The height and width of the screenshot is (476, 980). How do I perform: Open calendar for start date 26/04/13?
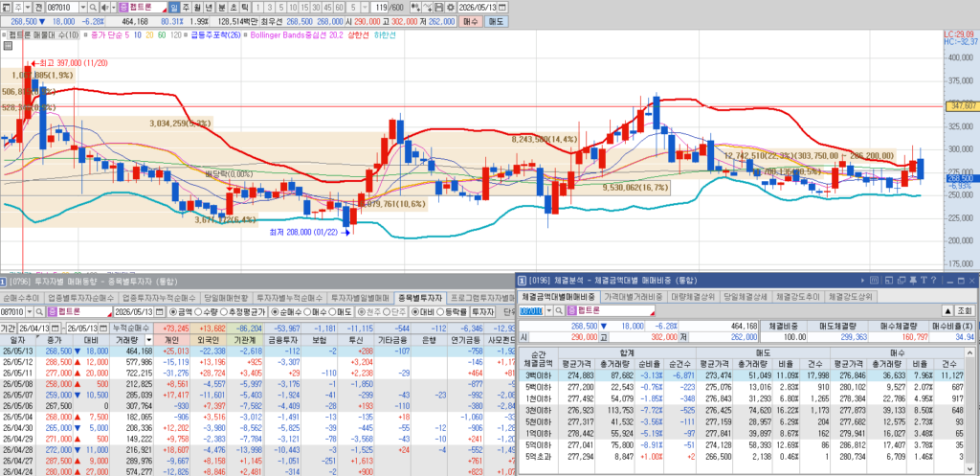point(55,329)
